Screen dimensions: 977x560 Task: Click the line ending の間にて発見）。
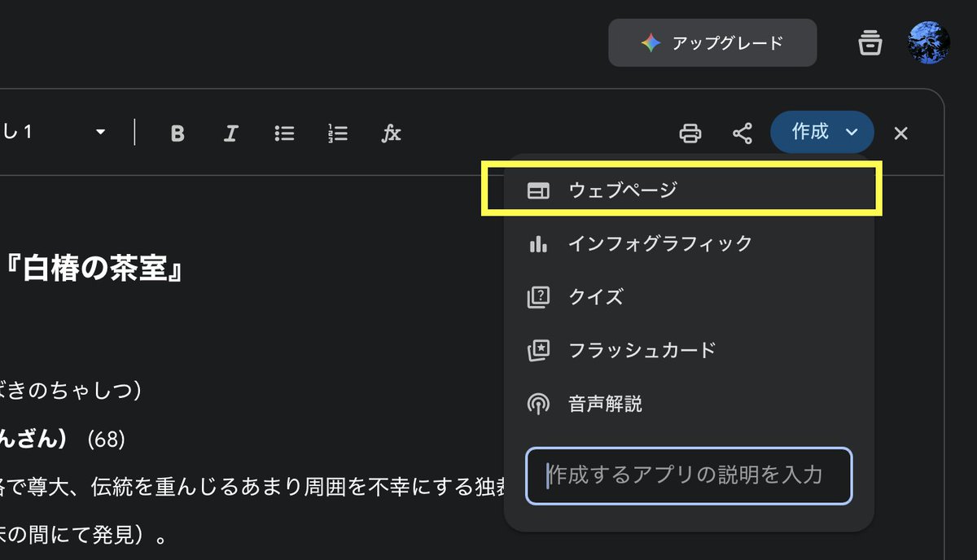84,537
